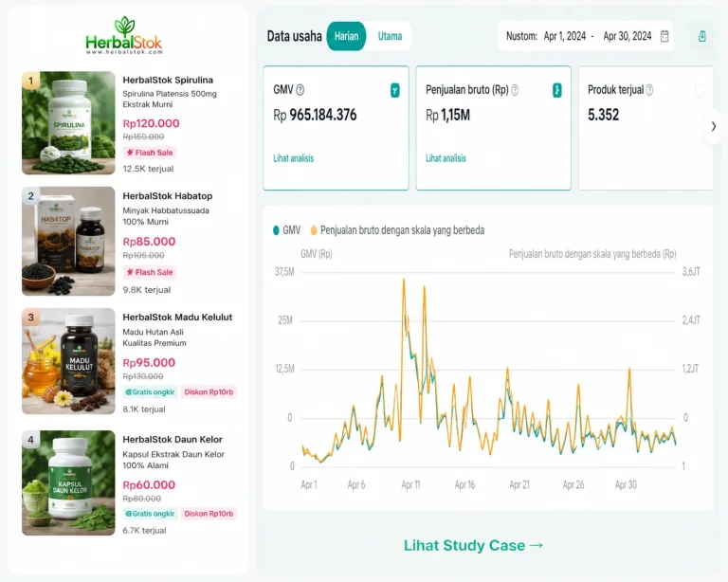Viewport: 728px width, 582px height.
Task: Click the HerbalStok Habatop product title
Action: click(168, 196)
